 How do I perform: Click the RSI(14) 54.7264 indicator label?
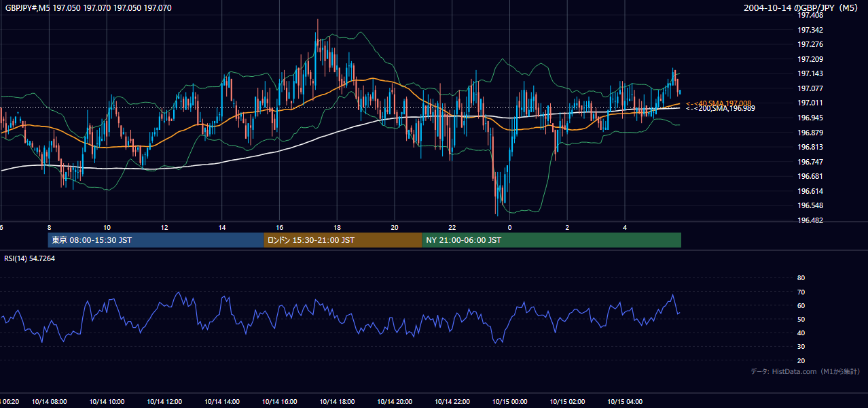click(30, 258)
